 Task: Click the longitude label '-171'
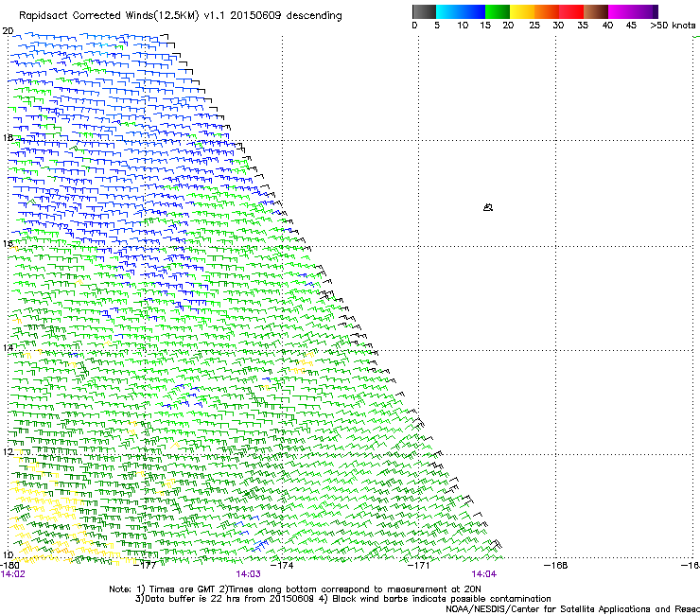[419, 566]
